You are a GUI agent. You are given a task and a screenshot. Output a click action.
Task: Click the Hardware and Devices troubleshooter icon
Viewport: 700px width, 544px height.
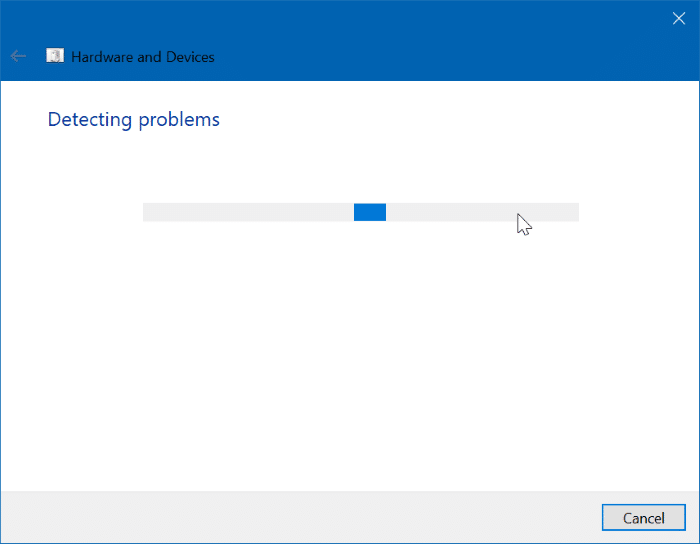tap(55, 56)
